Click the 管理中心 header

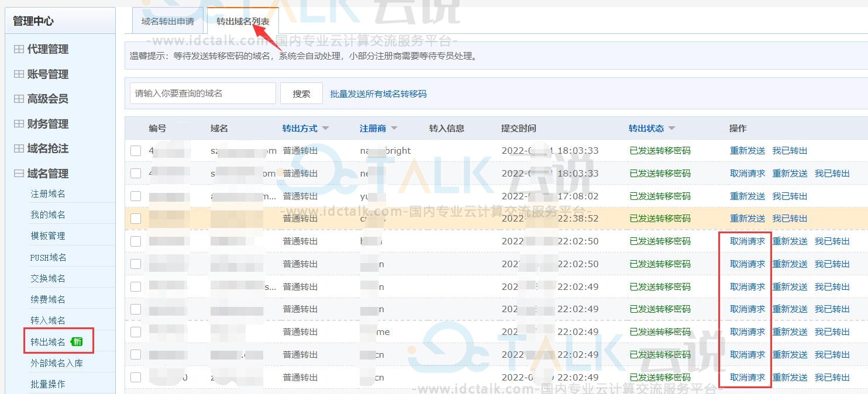[x=33, y=21]
